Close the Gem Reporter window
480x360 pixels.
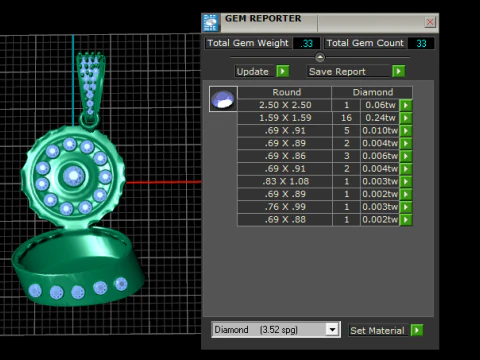click(430, 22)
